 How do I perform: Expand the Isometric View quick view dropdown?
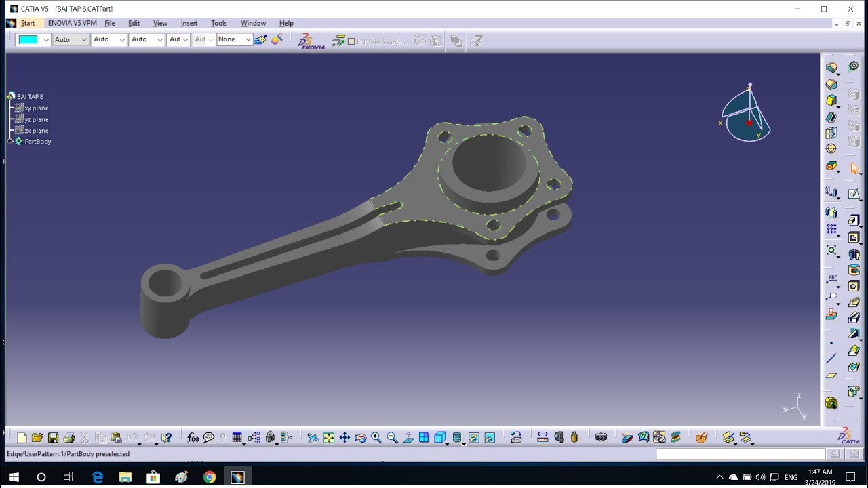click(x=447, y=443)
